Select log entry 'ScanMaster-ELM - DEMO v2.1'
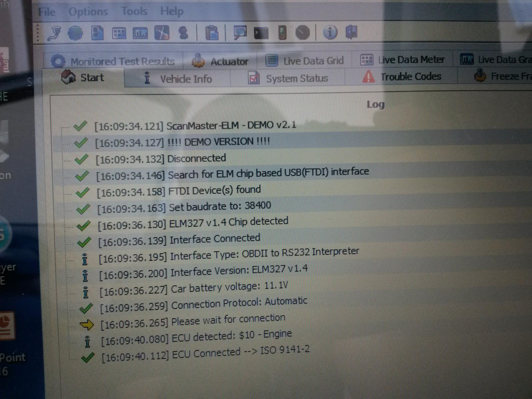Image resolution: width=532 pixels, height=399 pixels. tap(195, 126)
